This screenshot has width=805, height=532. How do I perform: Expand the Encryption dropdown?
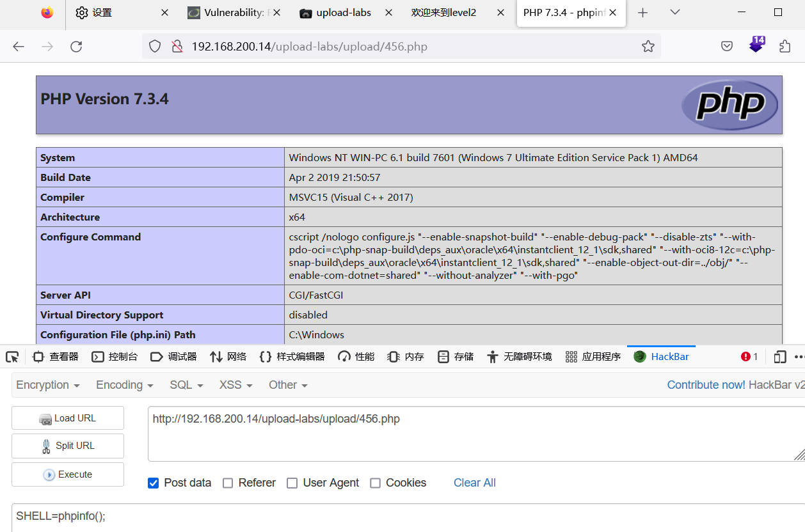[x=48, y=385]
